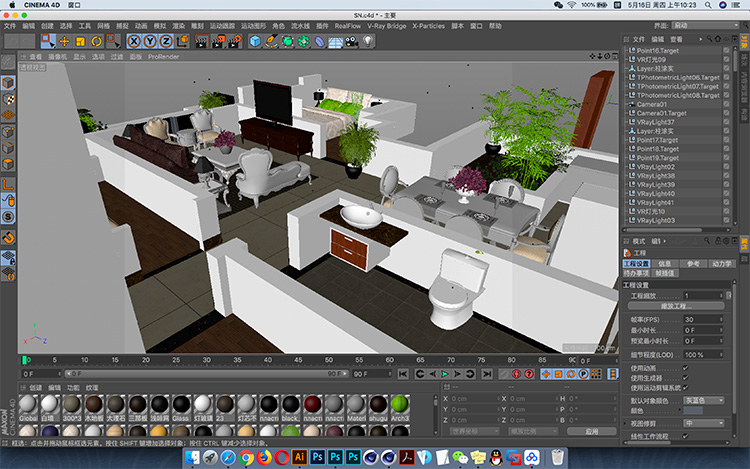Toggle the 使用生成器 checkbox
Viewport: 750px width, 469px height.
(685, 378)
